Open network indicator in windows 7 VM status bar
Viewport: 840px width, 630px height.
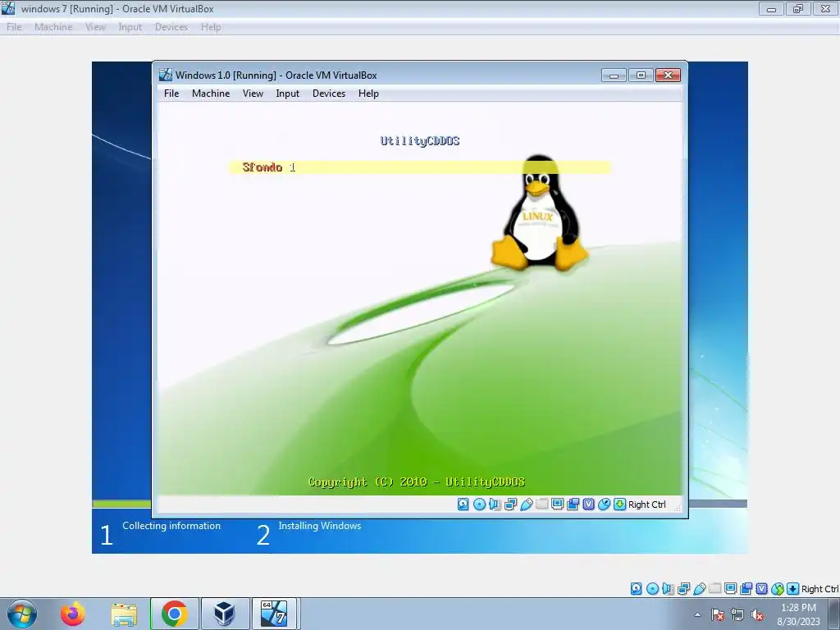[683, 589]
